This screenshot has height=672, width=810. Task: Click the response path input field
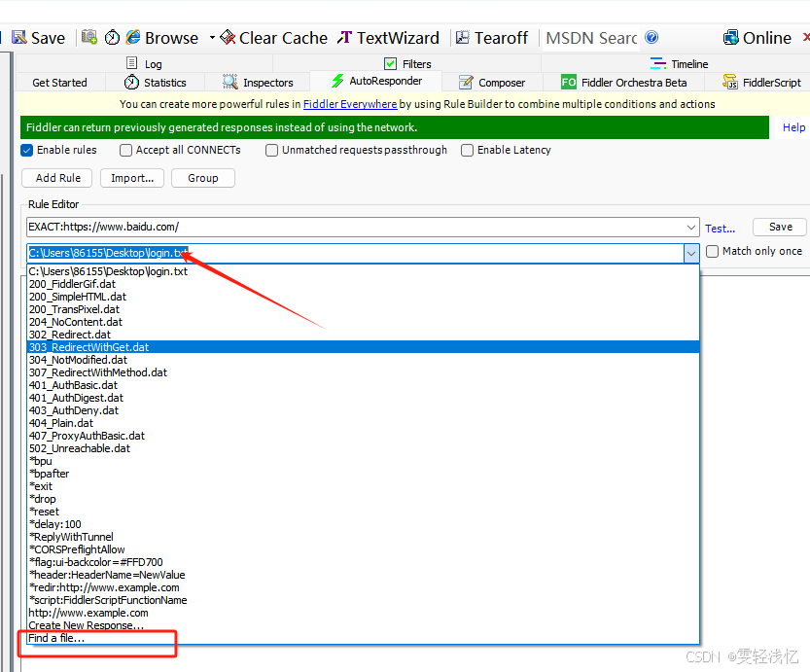click(x=356, y=254)
